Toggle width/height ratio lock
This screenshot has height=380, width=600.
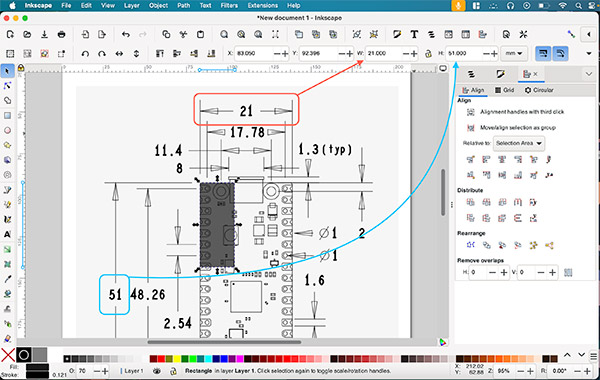click(x=428, y=54)
